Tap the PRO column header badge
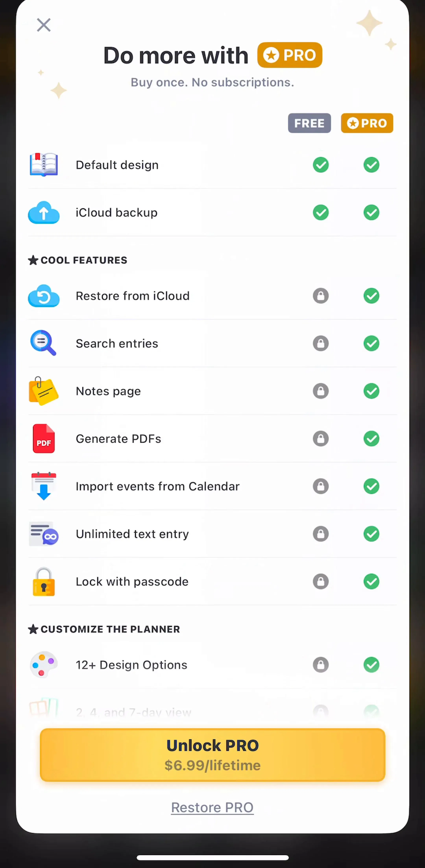This screenshot has height=868, width=425. coord(367,123)
